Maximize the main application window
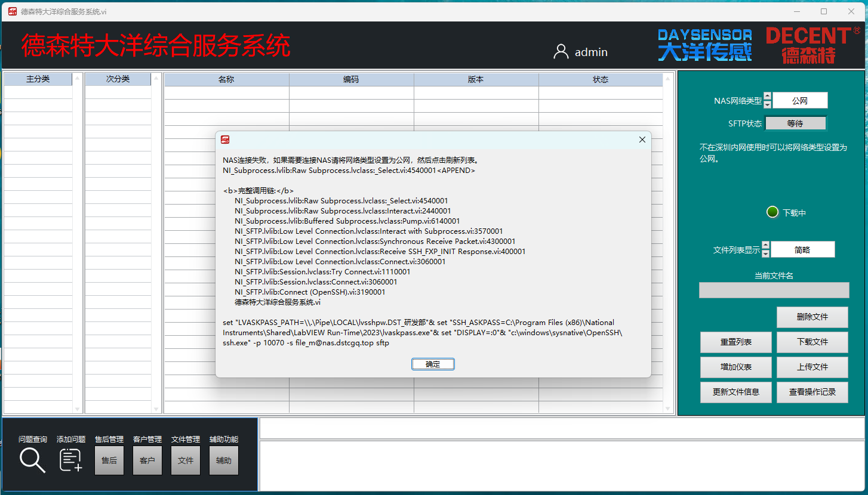Screen dimensions: 868x495 (x=824, y=11)
